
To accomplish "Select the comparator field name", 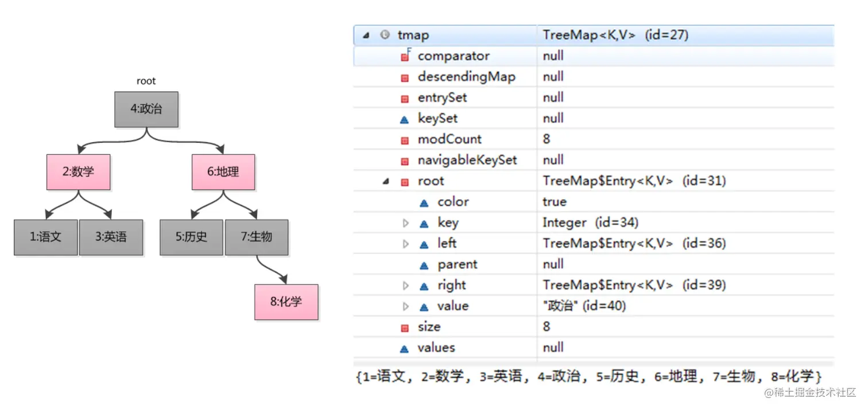I will [454, 56].
